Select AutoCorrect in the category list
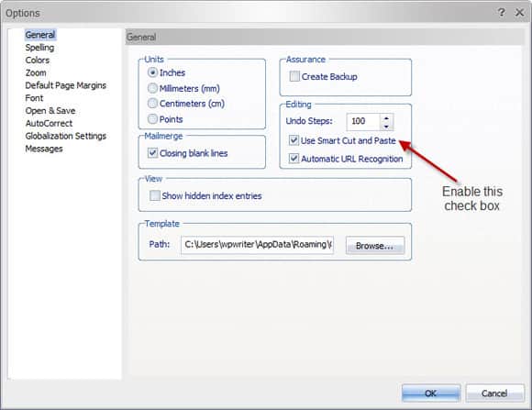 [x=49, y=123]
